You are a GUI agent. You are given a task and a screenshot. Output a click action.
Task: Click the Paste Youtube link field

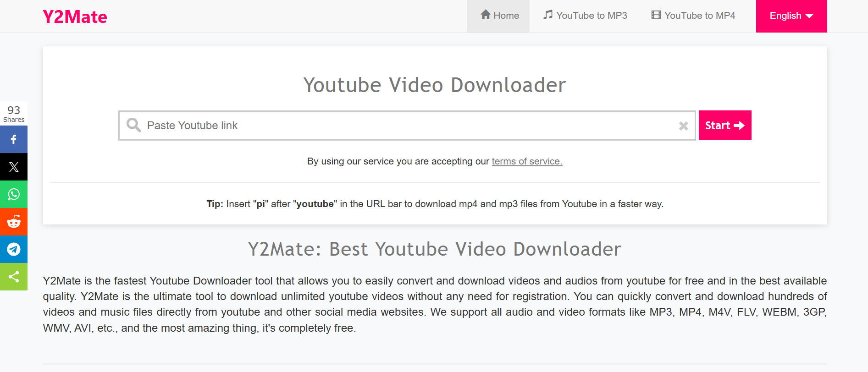pyautogui.click(x=407, y=126)
